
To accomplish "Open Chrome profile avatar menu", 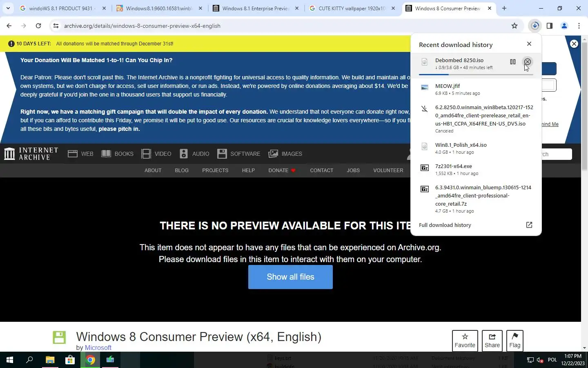I will 564,26.
